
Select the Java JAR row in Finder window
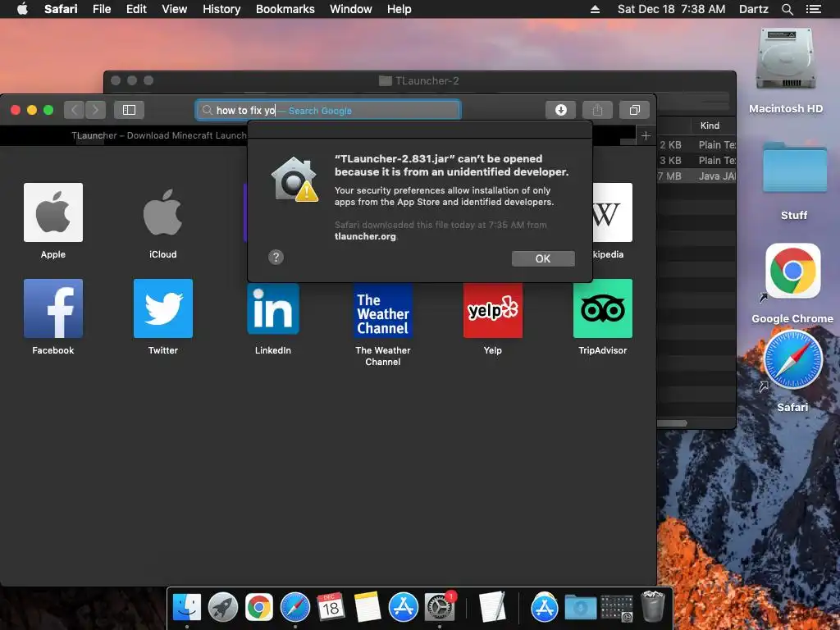tap(696, 176)
